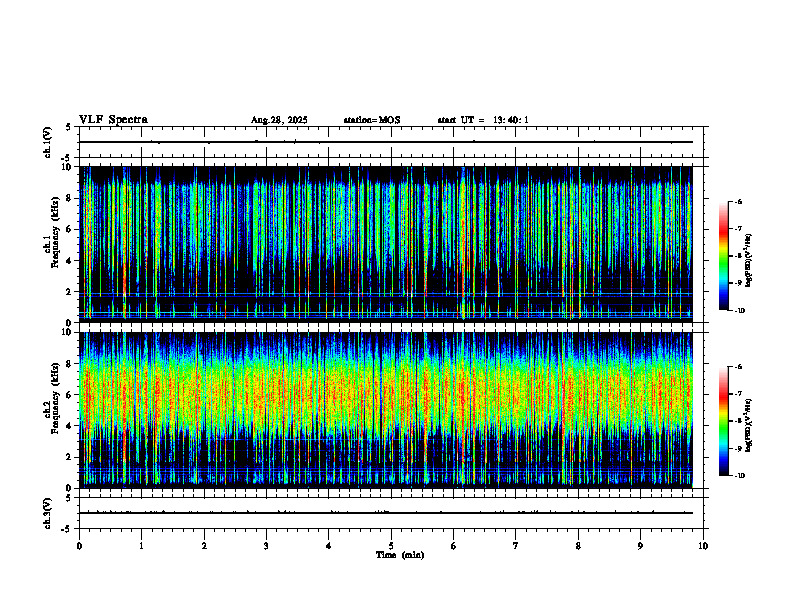Click time axis tick label 6
Image resolution: width=792 pixels, height=612 pixels.
coord(453,546)
